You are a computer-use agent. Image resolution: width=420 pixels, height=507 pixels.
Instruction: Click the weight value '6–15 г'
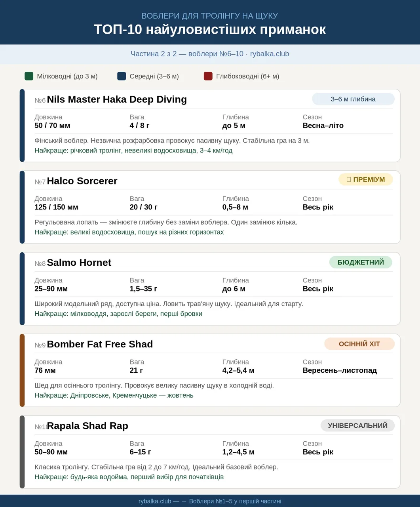[x=140, y=452]
